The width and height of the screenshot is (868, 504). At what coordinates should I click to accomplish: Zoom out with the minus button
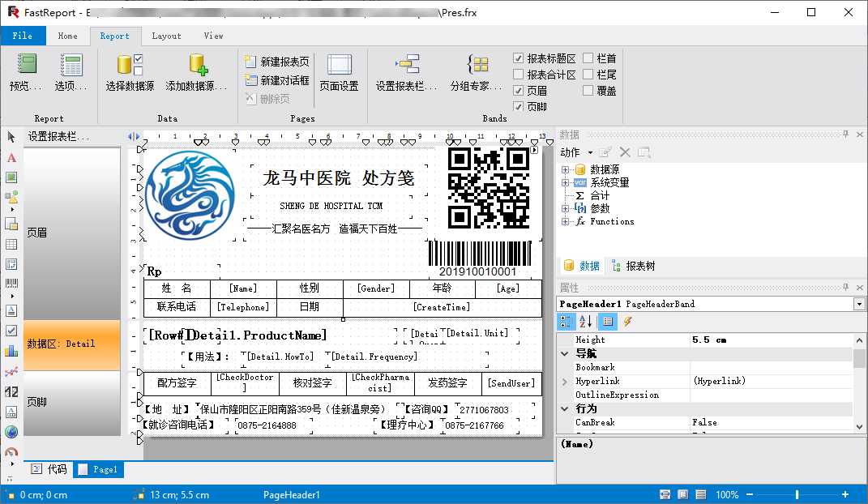(x=750, y=494)
